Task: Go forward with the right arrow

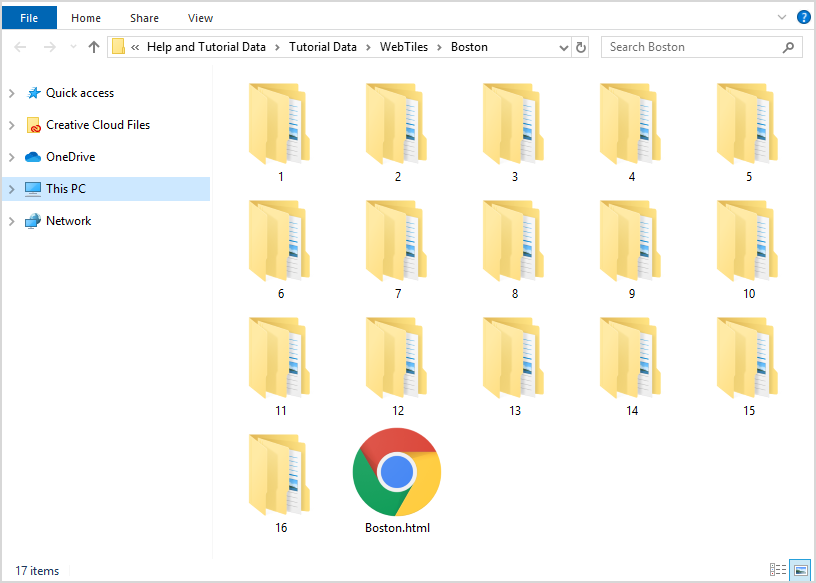Action: click(49, 47)
